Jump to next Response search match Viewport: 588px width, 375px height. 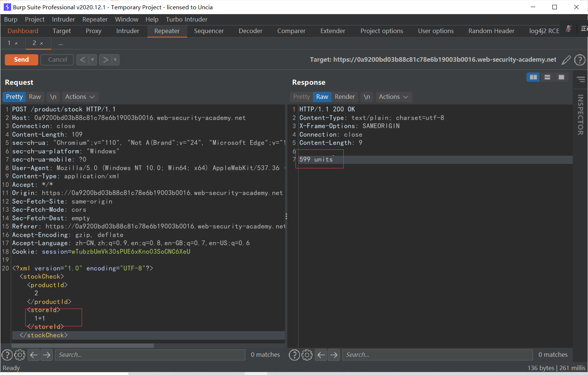click(x=334, y=355)
